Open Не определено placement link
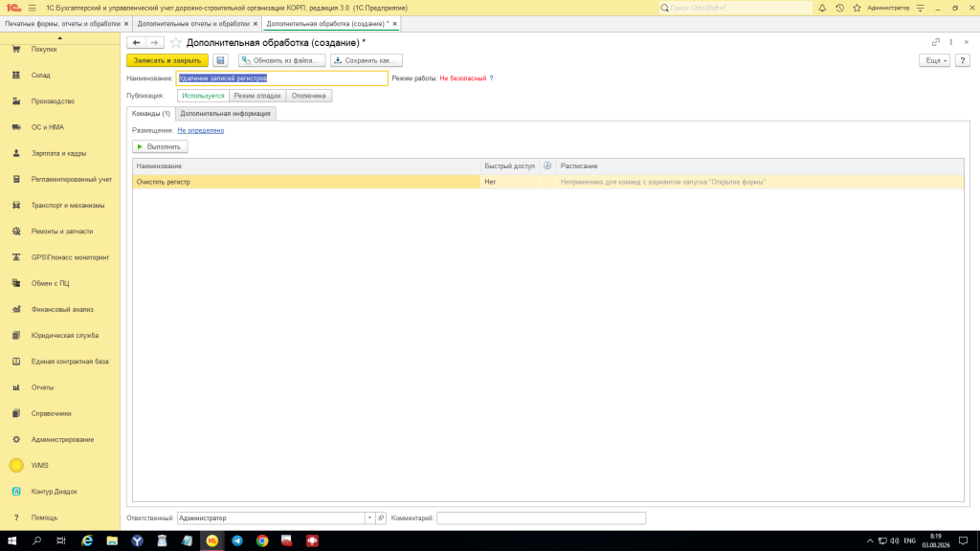The image size is (980, 551). 201,130
